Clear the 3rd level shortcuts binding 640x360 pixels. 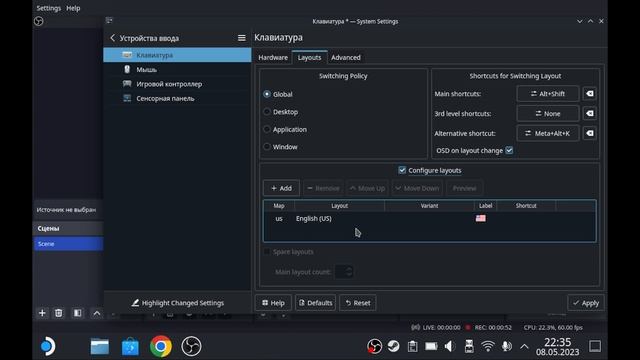590,113
